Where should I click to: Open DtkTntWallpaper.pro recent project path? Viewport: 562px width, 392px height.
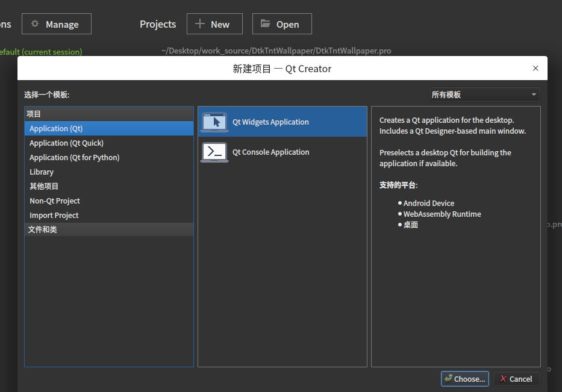click(276, 51)
